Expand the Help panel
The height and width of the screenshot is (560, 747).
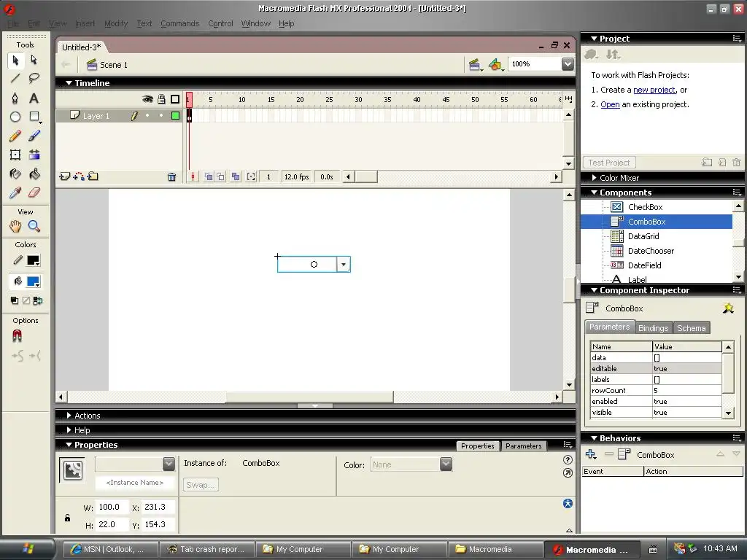tap(69, 430)
